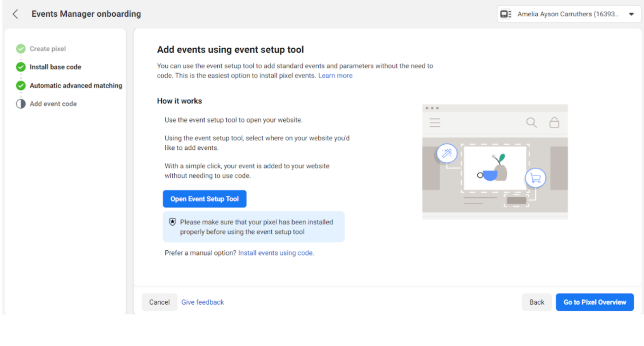Go to Automatic advanced matching step
This screenshot has width=644, height=346.
[76, 86]
